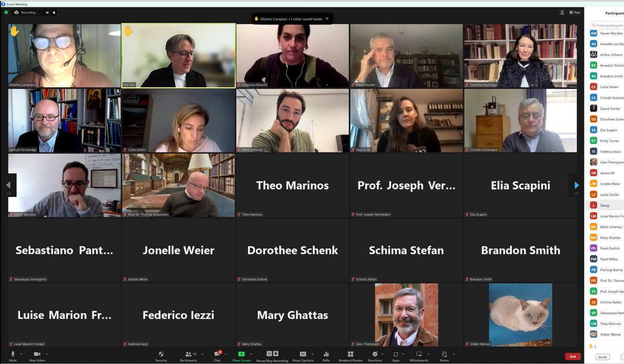
Task: Stop Video camera button
Action: 37,356
